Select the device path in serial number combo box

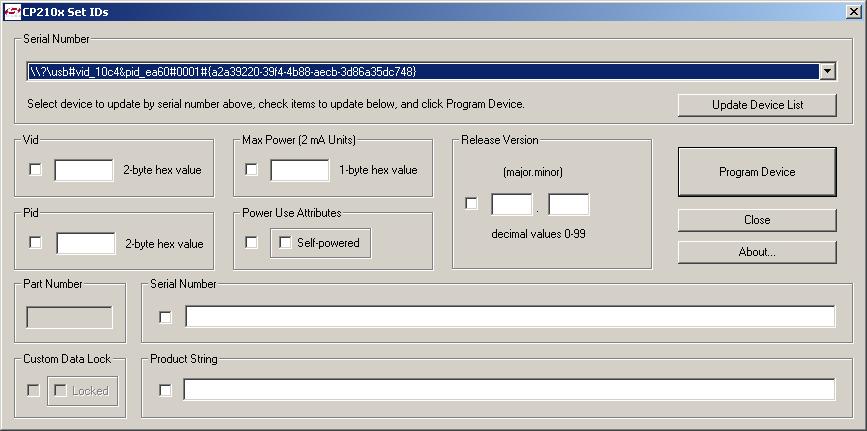(420, 72)
